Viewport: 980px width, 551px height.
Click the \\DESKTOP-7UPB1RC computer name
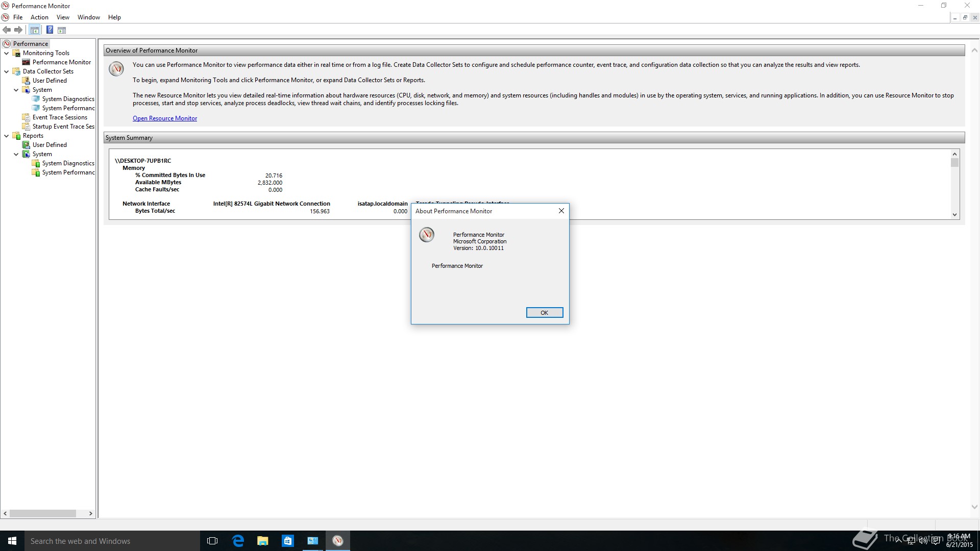(x=143, y=161)
